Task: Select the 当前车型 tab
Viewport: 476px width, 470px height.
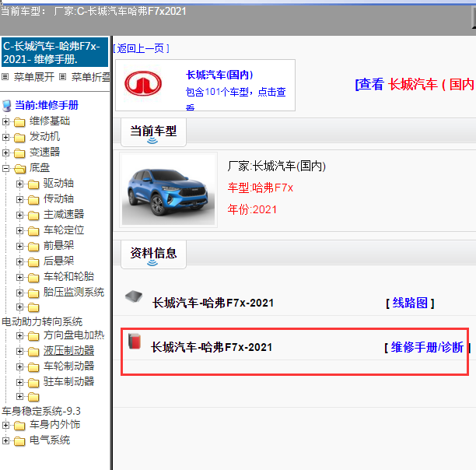Action: pyautogui.click(x=153, y=132)
